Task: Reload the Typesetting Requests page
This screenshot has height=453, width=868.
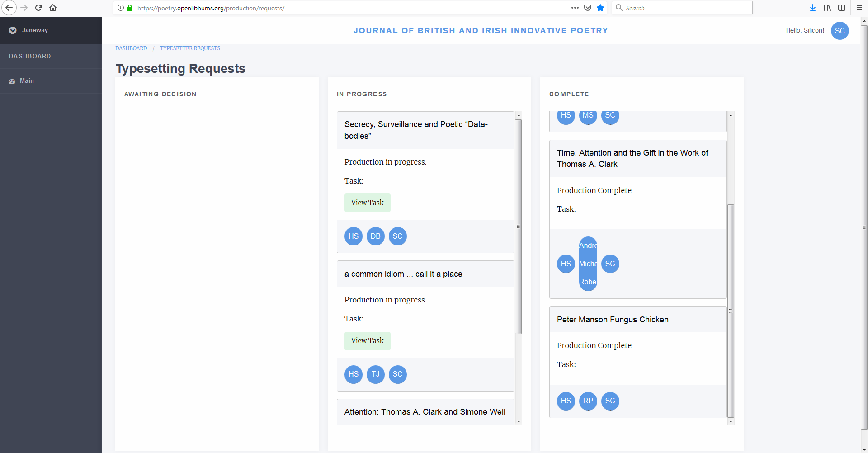Action: [x=38, y=8]
